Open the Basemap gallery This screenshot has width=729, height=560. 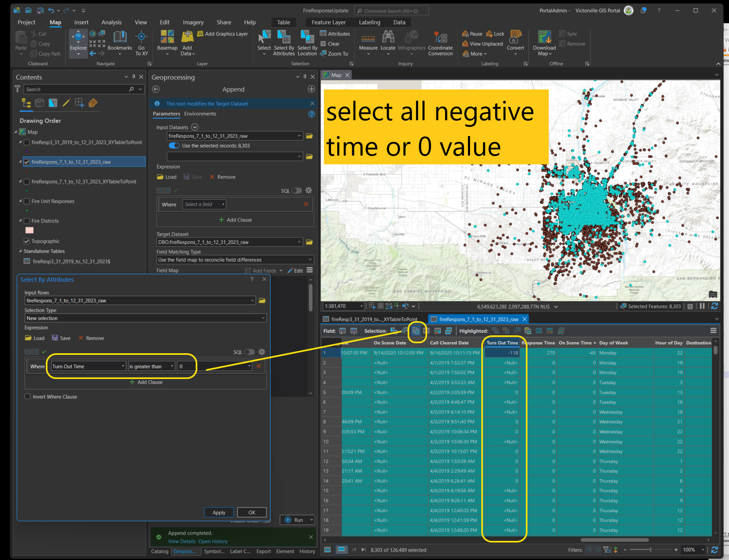click(x=167, y=43)
